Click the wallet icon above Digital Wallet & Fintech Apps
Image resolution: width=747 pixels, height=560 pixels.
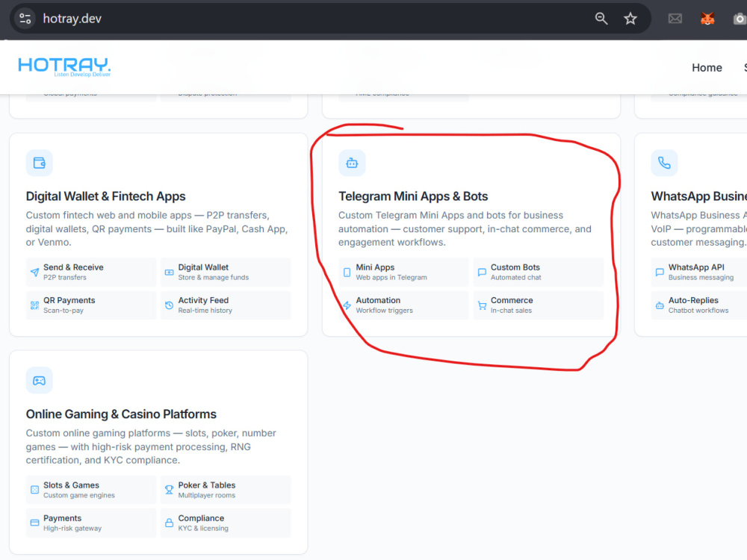pyautogui.click(x=39, y=163)
